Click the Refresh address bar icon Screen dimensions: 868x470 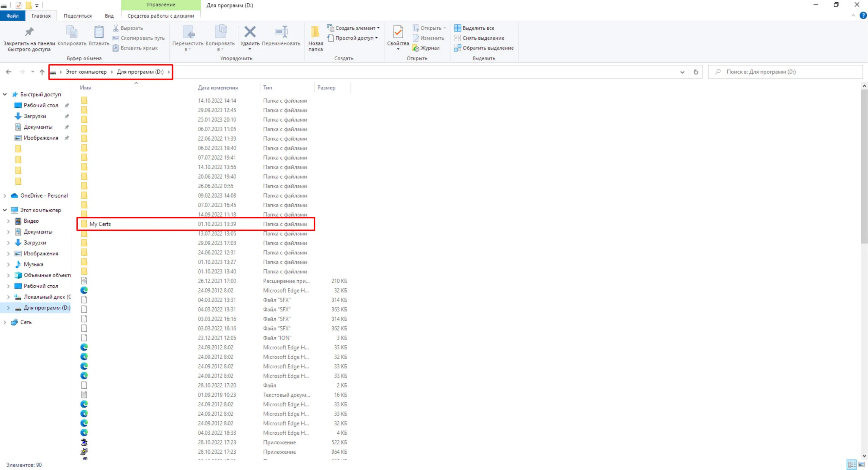tap(696, 72)
